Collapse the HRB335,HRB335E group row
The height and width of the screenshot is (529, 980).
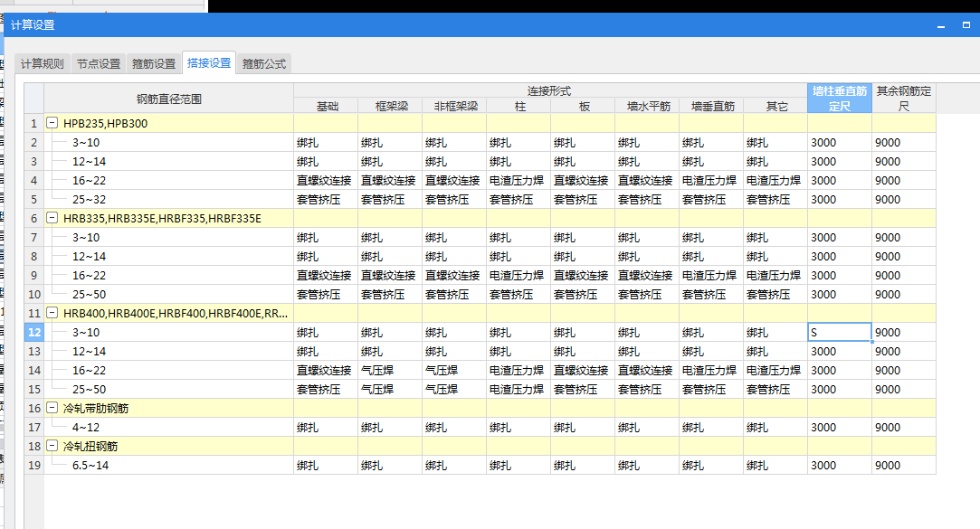point(52,218)
